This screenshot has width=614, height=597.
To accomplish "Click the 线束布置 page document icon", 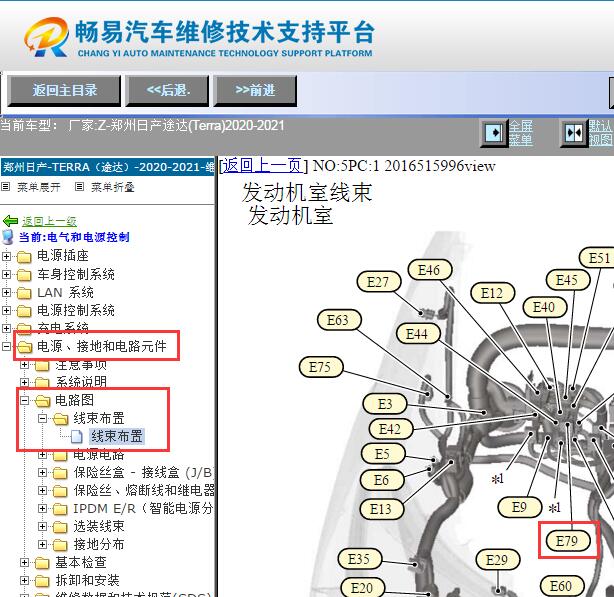I will (x=77, y=436).
